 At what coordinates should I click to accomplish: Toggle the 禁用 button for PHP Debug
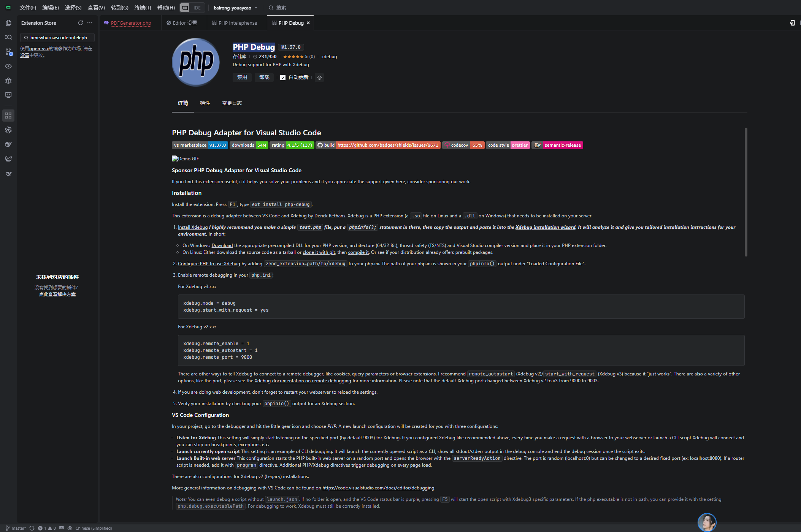[242, 78]
